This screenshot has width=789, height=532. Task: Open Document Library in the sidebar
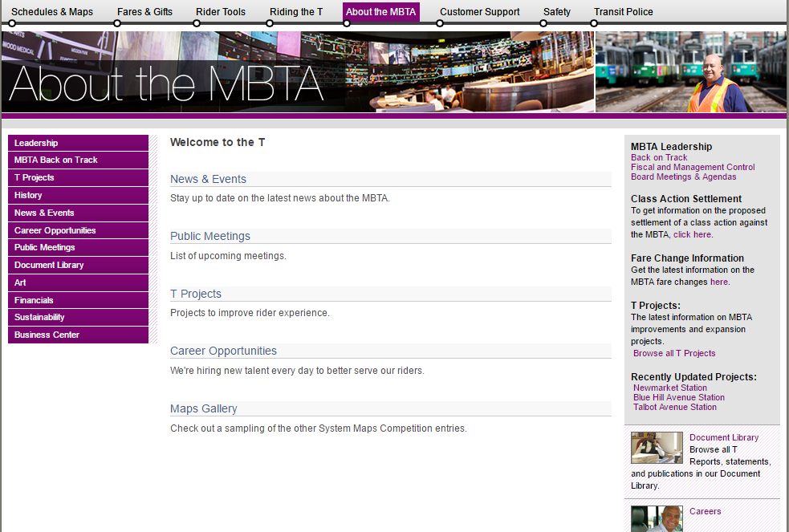[78, 265]
